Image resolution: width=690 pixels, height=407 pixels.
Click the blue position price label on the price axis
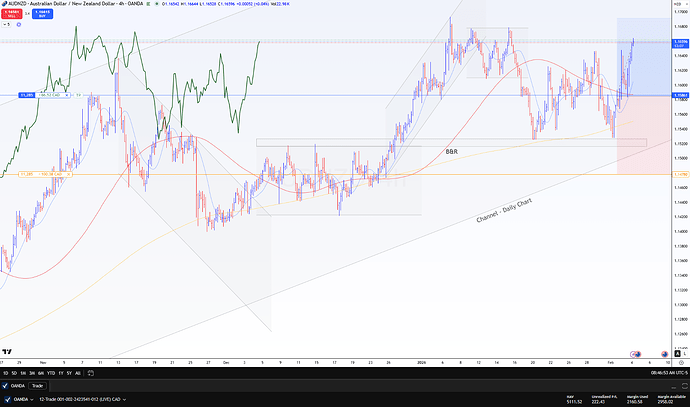click(x=680, y=95)
